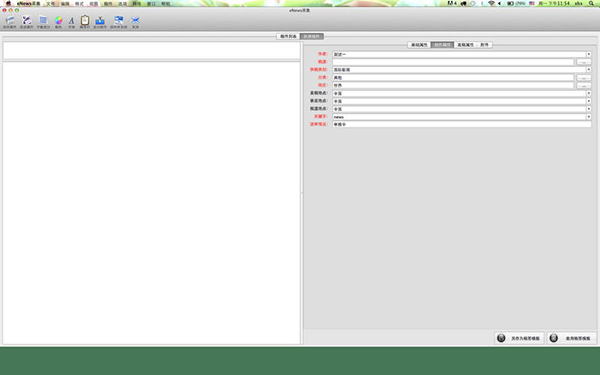Click the 另存为稿签模板 button

tap(519, 338)
